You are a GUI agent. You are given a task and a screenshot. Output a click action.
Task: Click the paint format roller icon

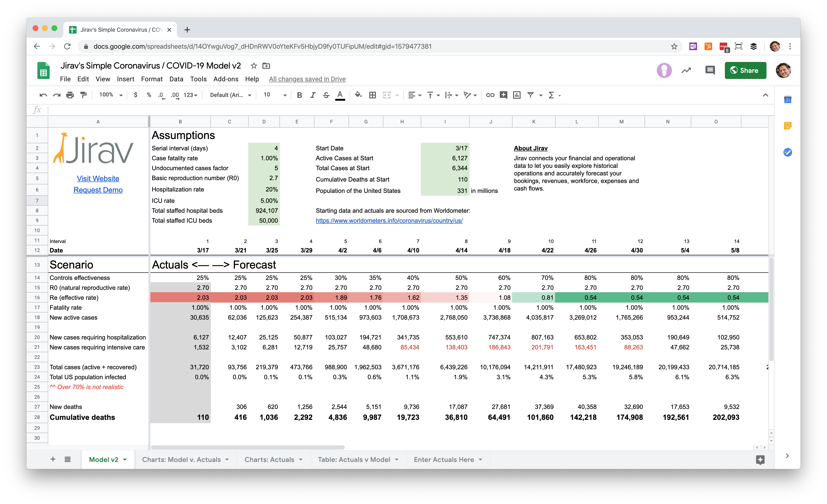click(x=83, y=95)
